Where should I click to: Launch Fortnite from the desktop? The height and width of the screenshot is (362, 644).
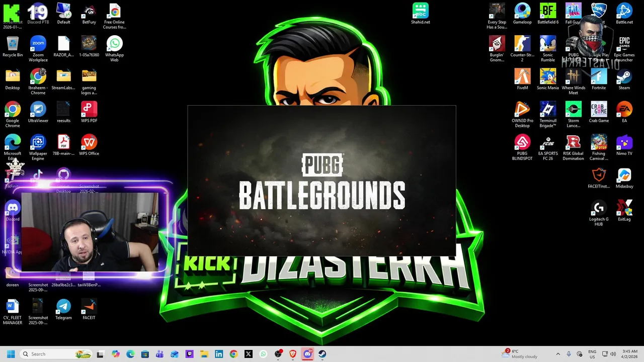point(599,80)
